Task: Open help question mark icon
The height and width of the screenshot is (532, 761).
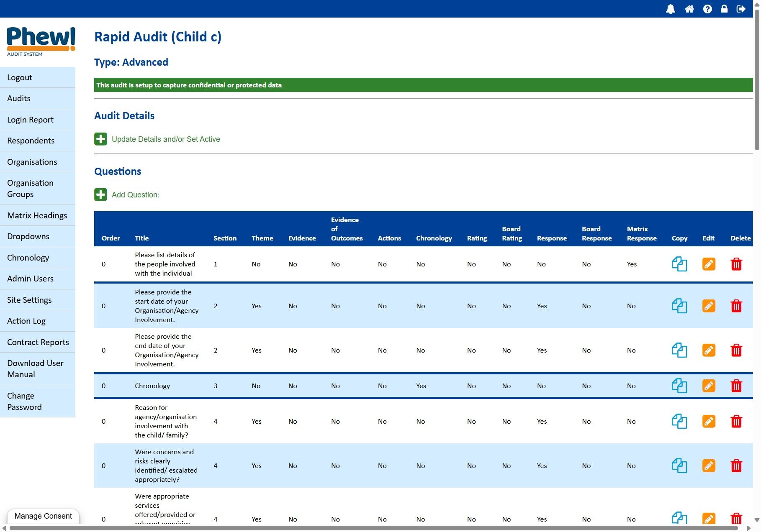Action: coord(707,9)
